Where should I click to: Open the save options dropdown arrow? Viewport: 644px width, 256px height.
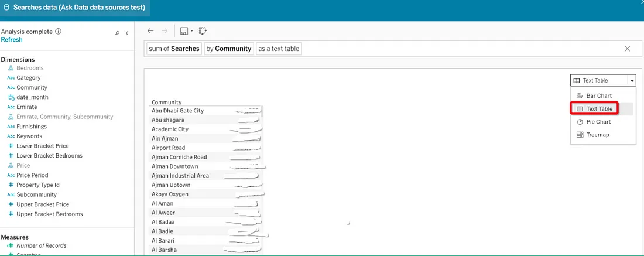[191, 31]
